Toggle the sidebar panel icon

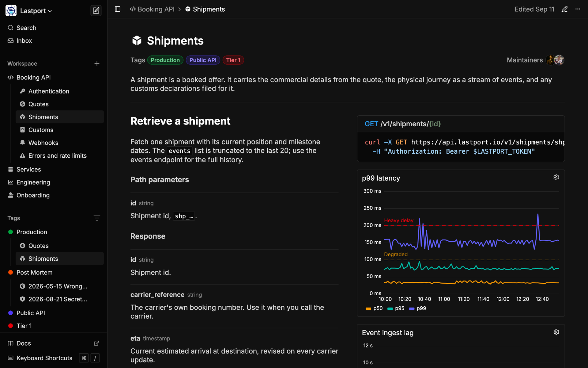point(118,9)
